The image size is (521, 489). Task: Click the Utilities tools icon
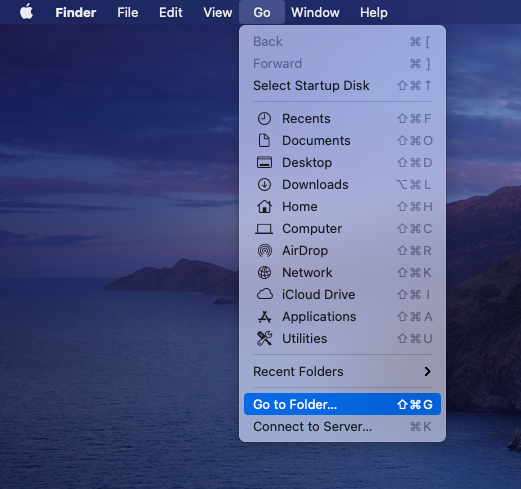(x=264, y=339)
